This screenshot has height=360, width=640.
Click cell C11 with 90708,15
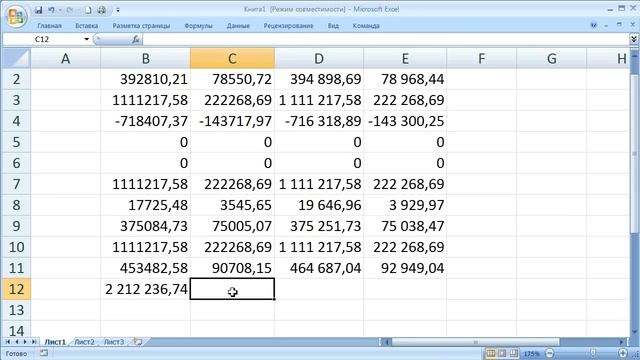(x=232, y=268)
